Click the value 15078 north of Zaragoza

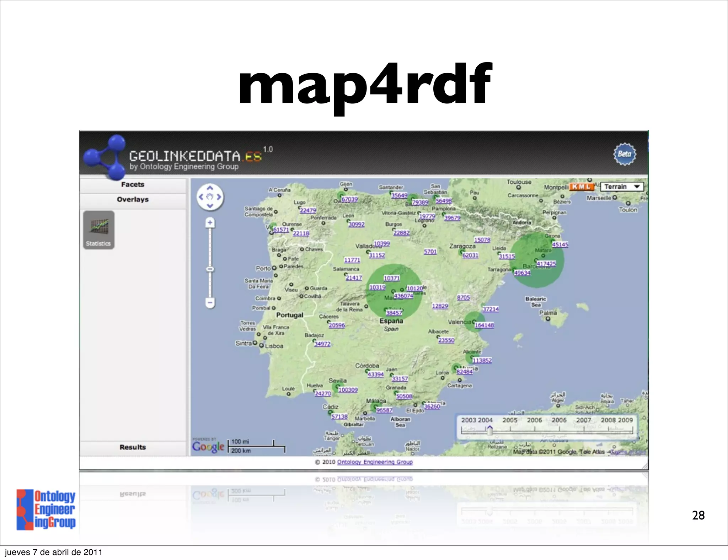click(x=482, y=240)
